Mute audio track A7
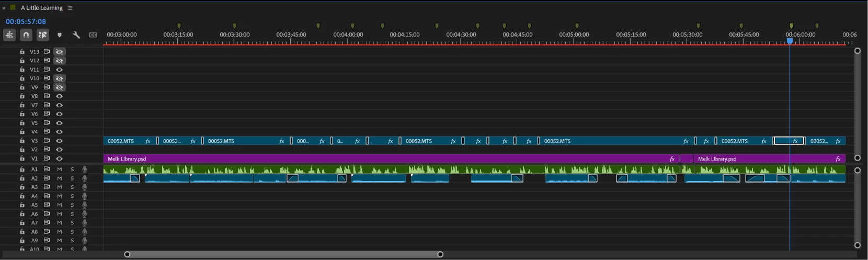The height and width of the screenshot is (260, 868). click(60, 223)
